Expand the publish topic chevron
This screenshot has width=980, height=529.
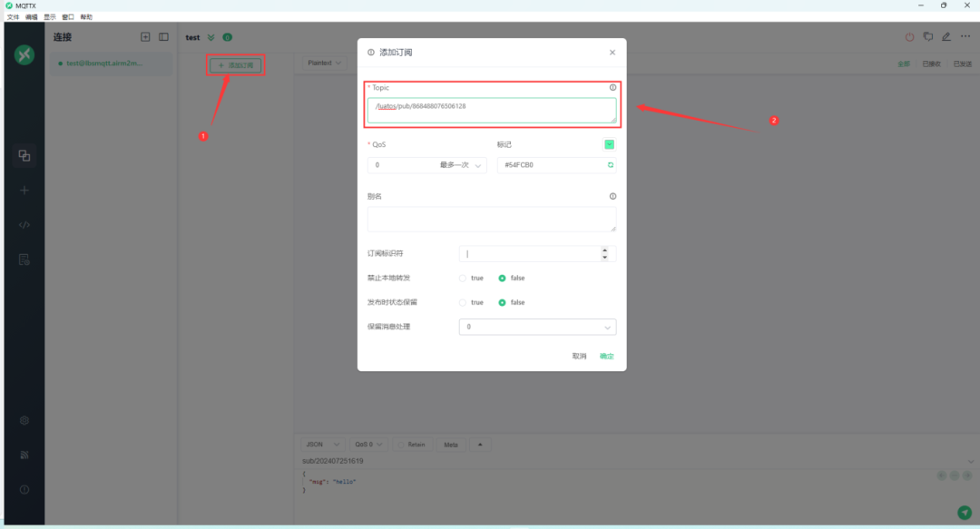click(x=971, y=462)
